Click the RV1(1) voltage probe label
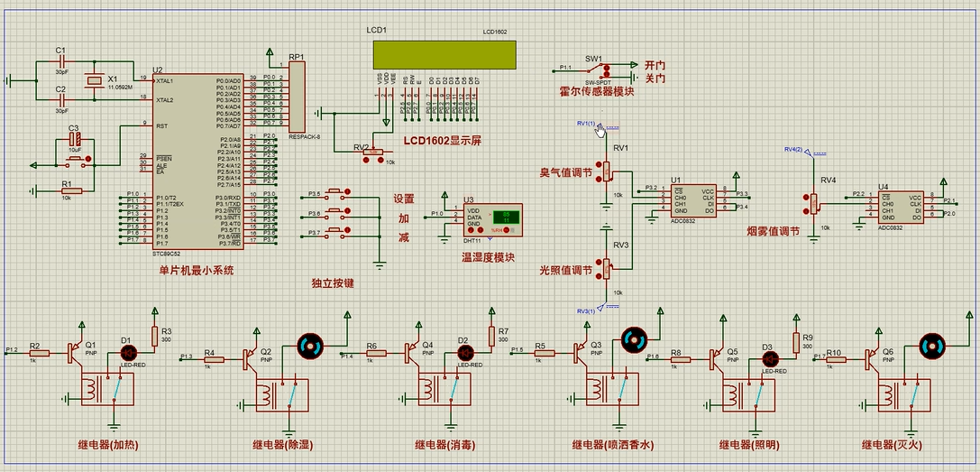The image size is (980, 472). pos(586,124)
